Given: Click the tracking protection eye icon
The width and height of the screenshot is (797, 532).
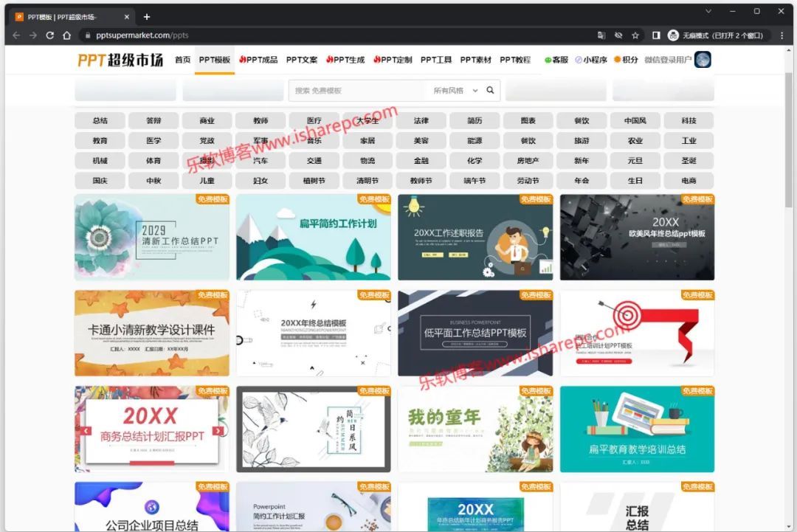Looking at the screenshot, I should pyautogui.click(x=618, y=35).
